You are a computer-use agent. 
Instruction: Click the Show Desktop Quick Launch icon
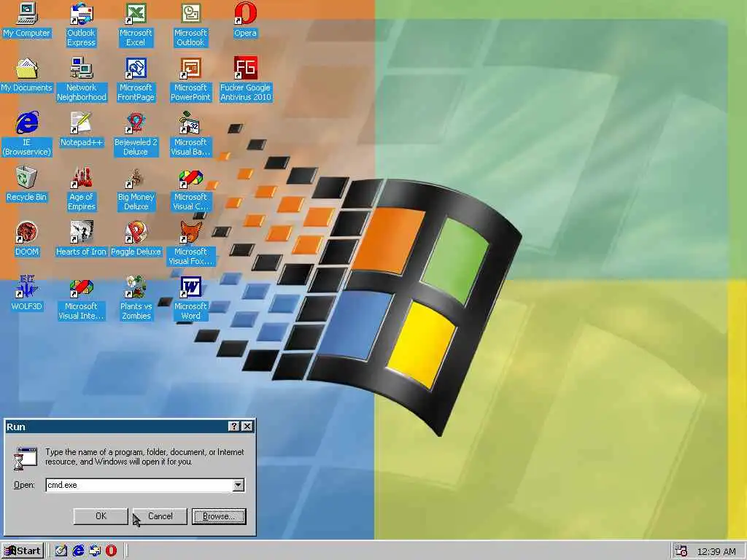[61, 551]
